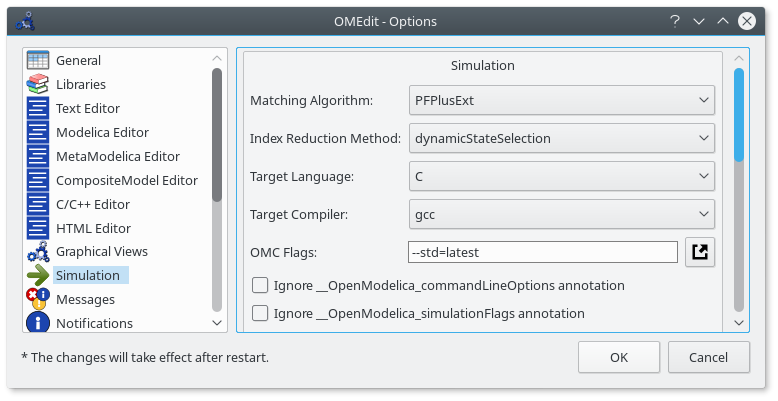Open the Target Language combo box

[561, 176]
